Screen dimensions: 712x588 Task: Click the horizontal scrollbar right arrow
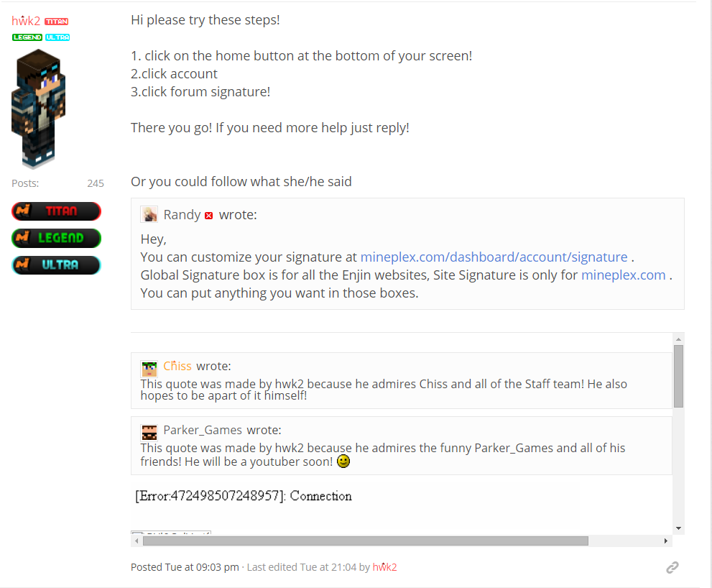click(666, 541)
